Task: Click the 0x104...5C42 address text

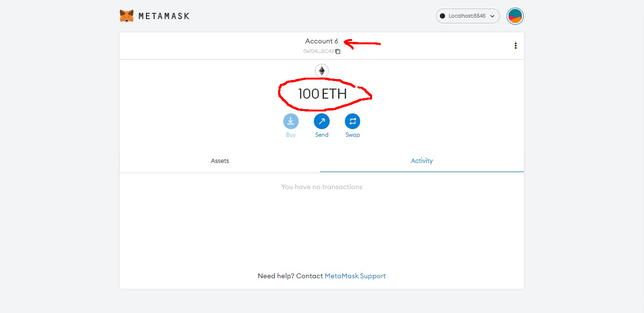Action: click(x=318, y=51)
